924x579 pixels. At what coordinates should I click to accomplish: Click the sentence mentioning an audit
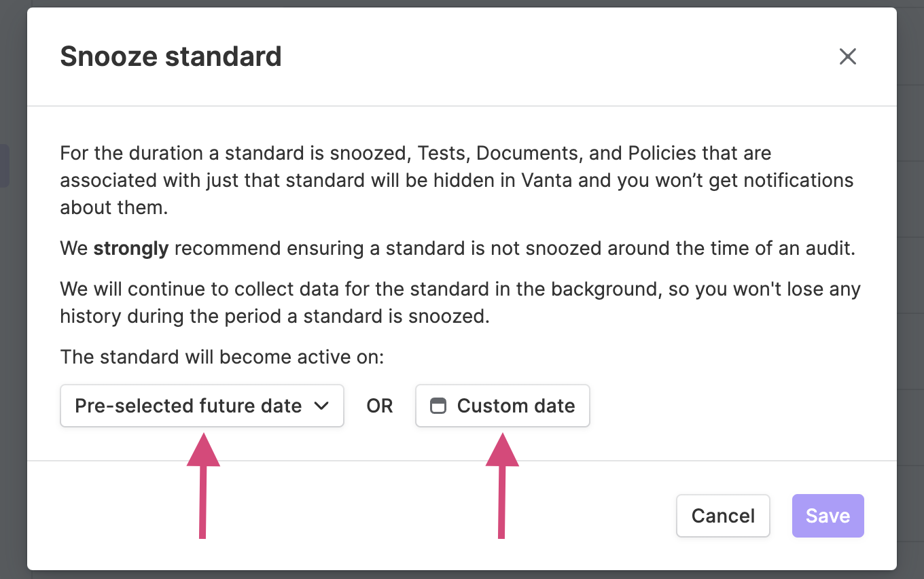coord(457,249)
